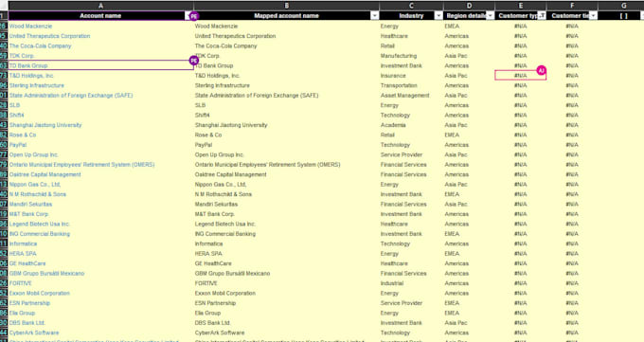
Task: Open the ESN Partnership link in column A
Action: point(29,303)
